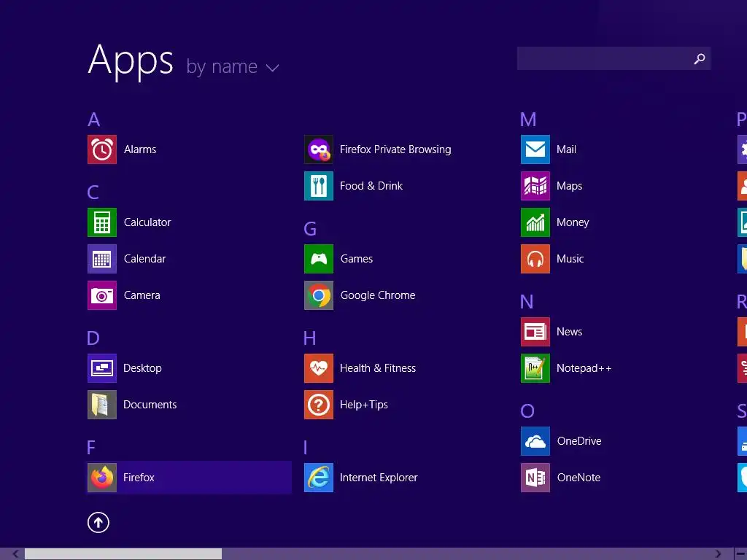This screenshot has width=747, height=560.
Task: Open the Money chart icon
Action: 535,222
